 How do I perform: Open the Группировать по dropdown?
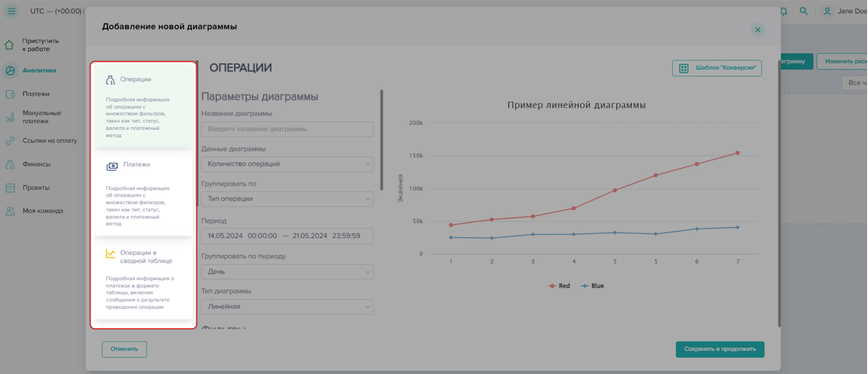tap(287, 199)
